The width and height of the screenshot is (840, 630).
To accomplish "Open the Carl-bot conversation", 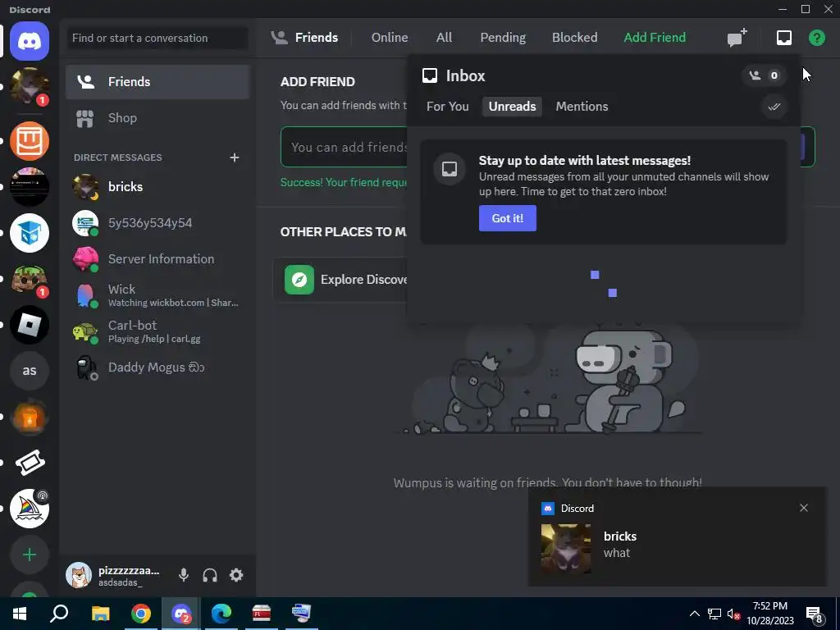I will [157, 331].
